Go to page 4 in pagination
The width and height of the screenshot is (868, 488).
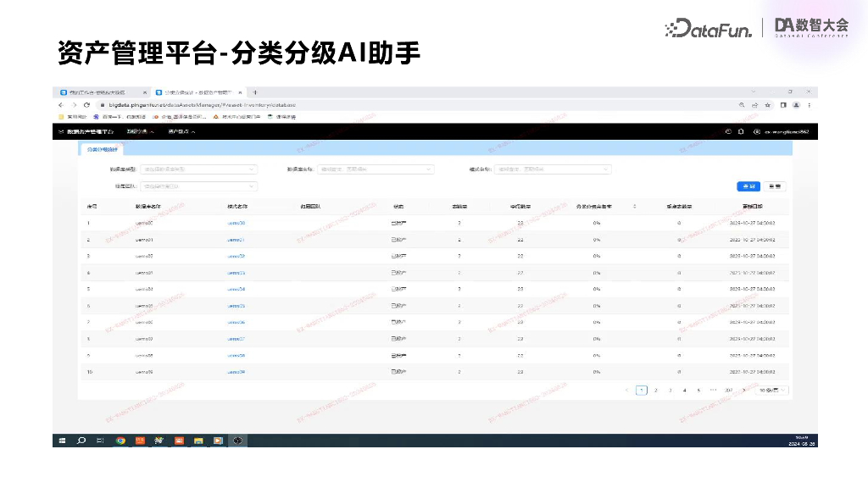(685, 390)
